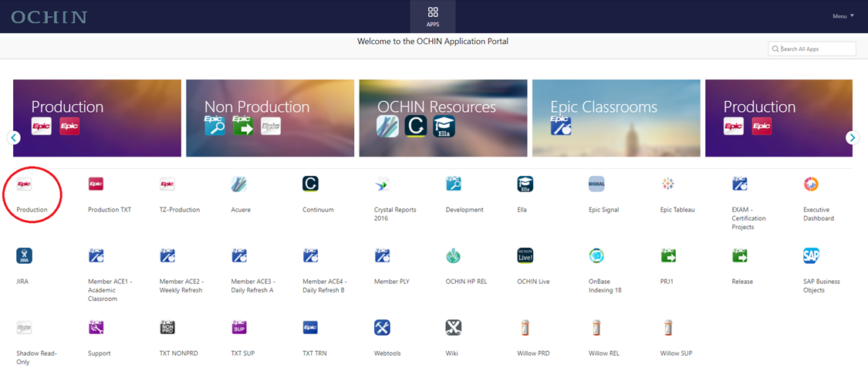Image resolution: width=868 pixels, height=375 pixels.
Task: Open the Epic Classrooms banner card
Action: pos(616,118)
